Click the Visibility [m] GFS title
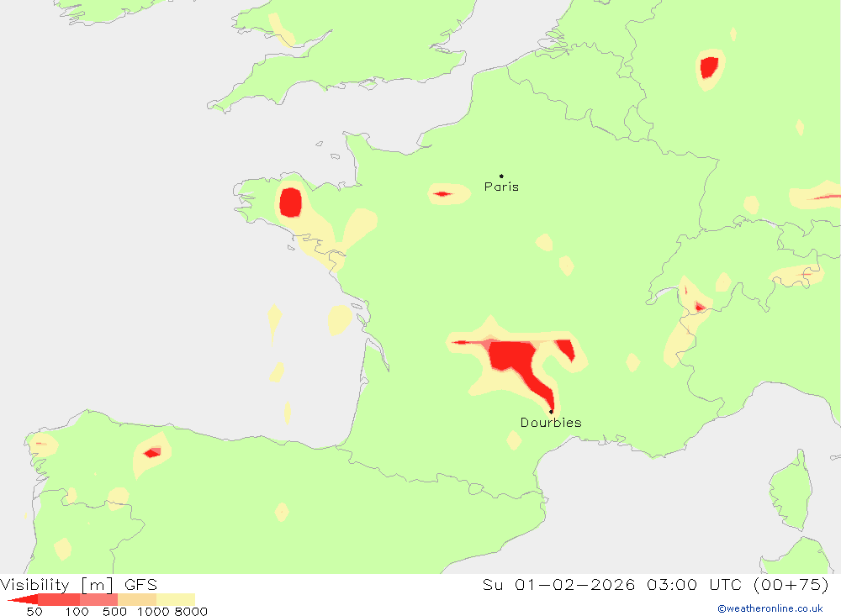This screenshot has height=616, width=841. [79, 584]
